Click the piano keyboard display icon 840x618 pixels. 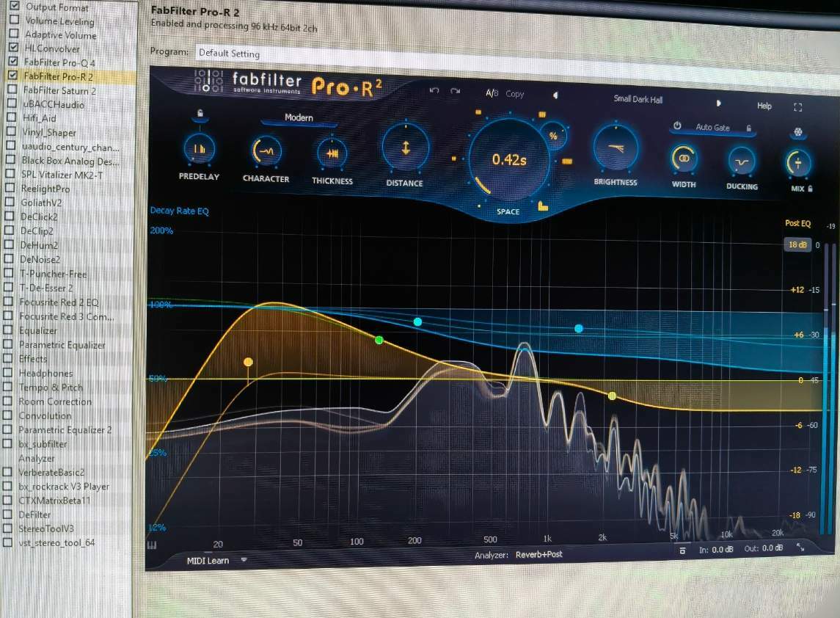153,545
